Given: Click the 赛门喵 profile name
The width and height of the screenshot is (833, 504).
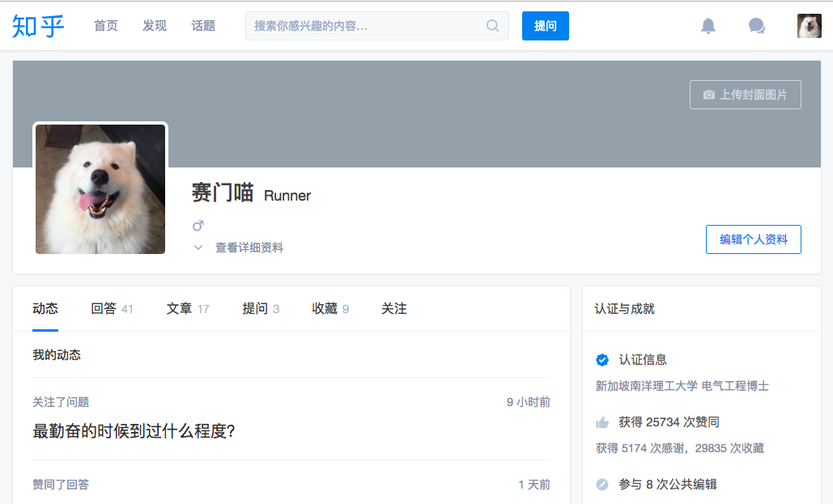Looking at the screenshot, I should [x=223, y=193].
